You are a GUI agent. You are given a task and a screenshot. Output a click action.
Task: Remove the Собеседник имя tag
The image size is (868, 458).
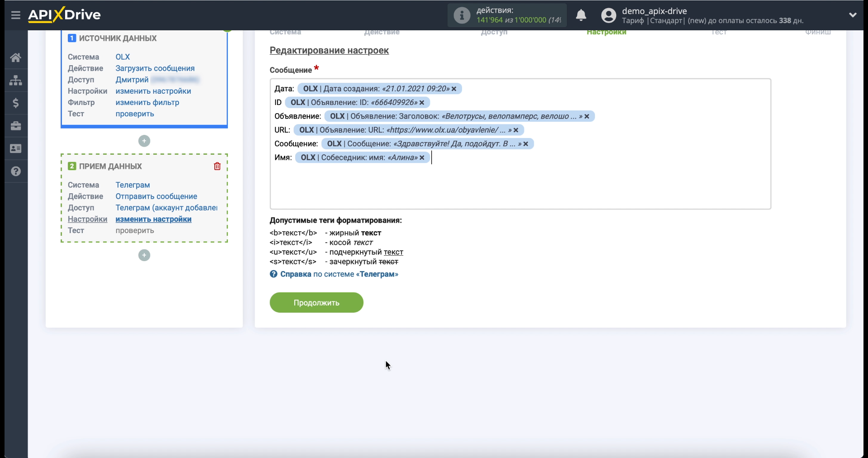tap(422, 157)
